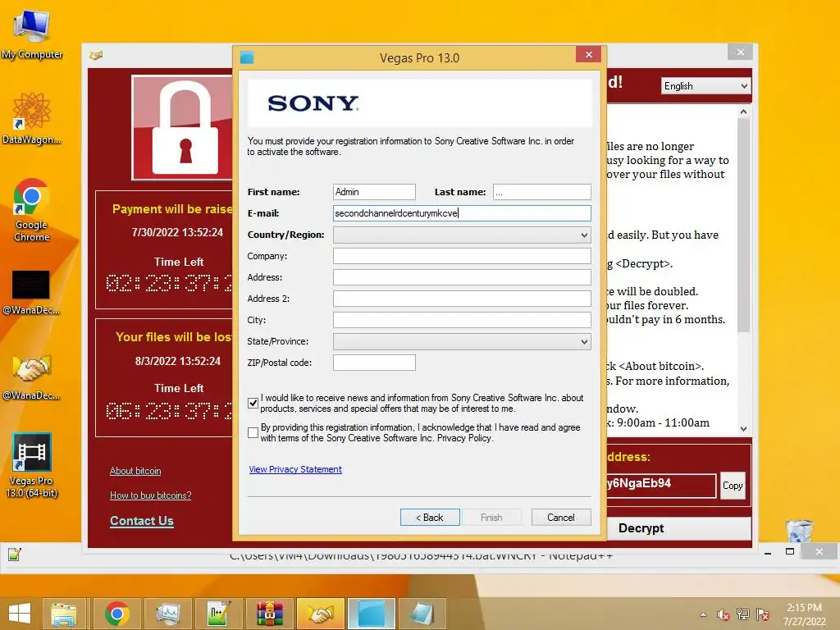Open My Computer desktop icon
The height and width of the screenshot is (630, 840).
pos(32,34)
